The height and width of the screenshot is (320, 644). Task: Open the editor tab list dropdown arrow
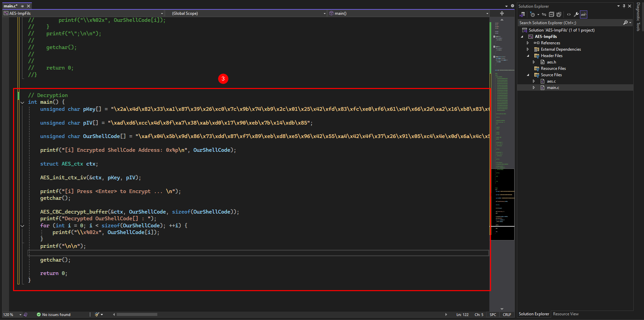(x=506, y=6)
